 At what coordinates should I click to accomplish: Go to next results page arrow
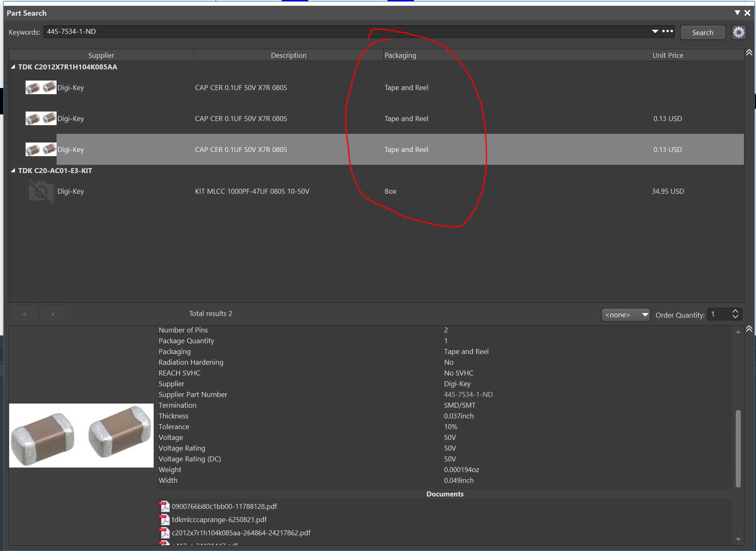tap(52, 314)
